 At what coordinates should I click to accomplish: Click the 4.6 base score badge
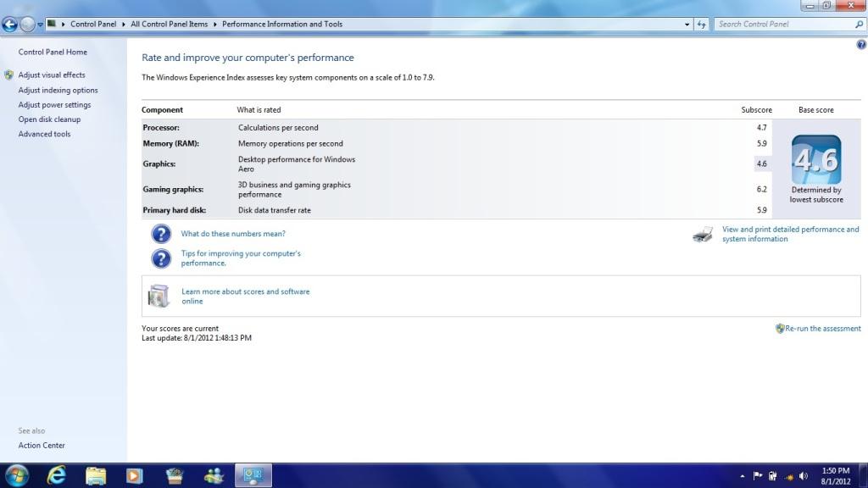pos(815,160)
